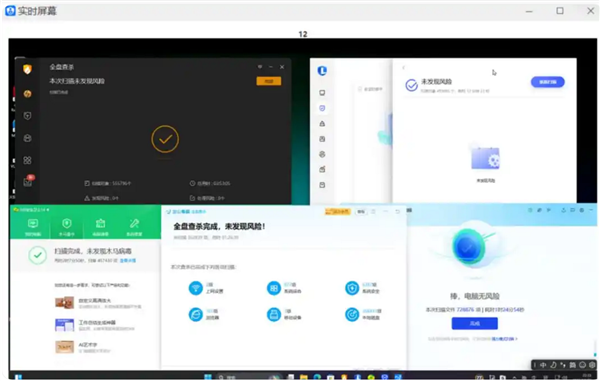Open the menu icon in 全盘查杀 title bar
Screen dimensions: 600x381
pos(260,67)
